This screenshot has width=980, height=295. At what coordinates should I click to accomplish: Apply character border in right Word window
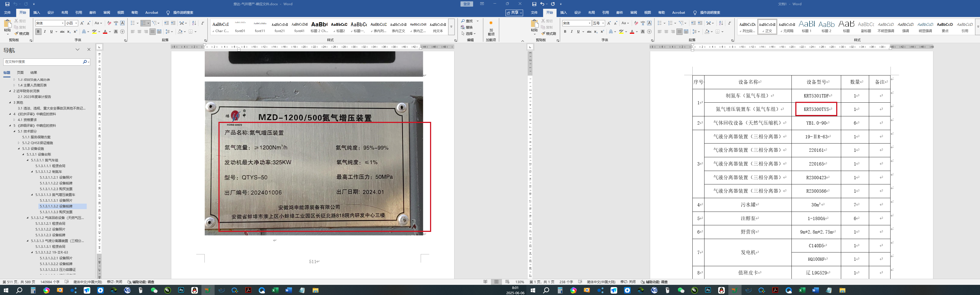pyautogui.click(x=649, y=23)
